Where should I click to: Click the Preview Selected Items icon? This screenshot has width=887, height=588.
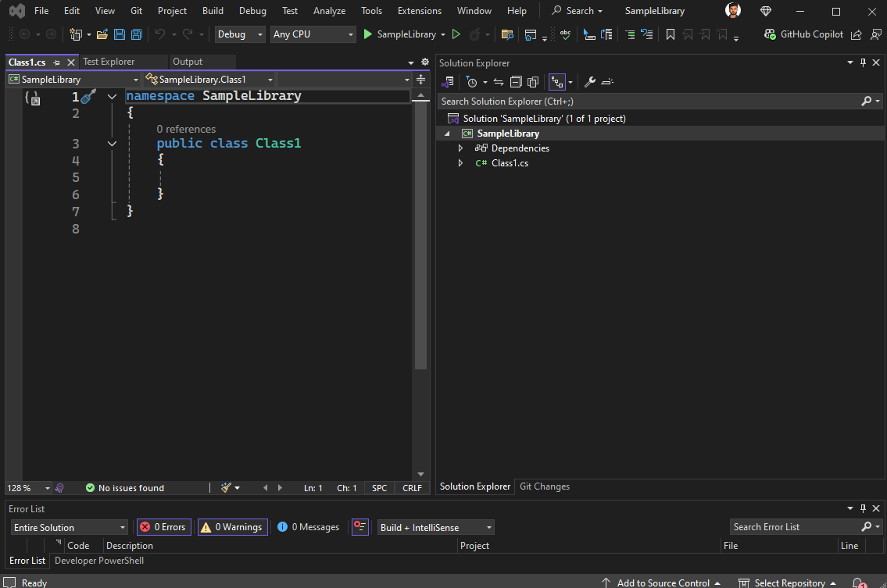pos(607,82)
